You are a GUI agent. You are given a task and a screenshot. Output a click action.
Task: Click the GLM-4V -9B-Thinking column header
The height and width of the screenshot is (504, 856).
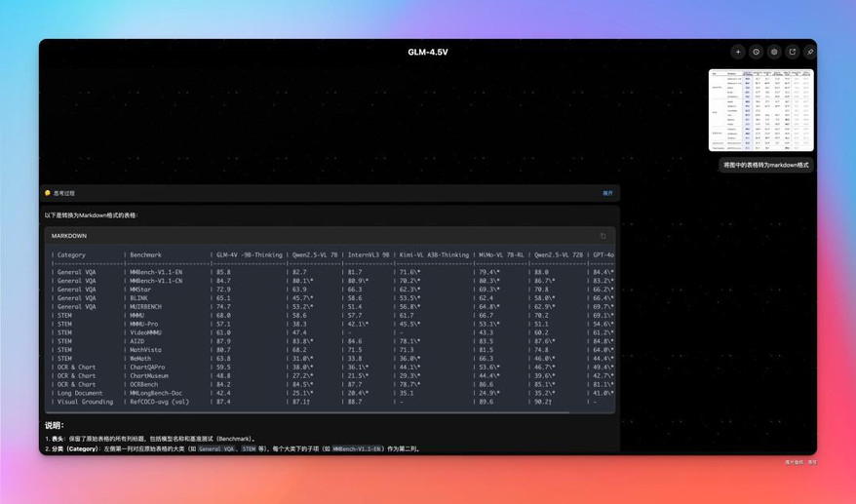[x=250, y=255]
